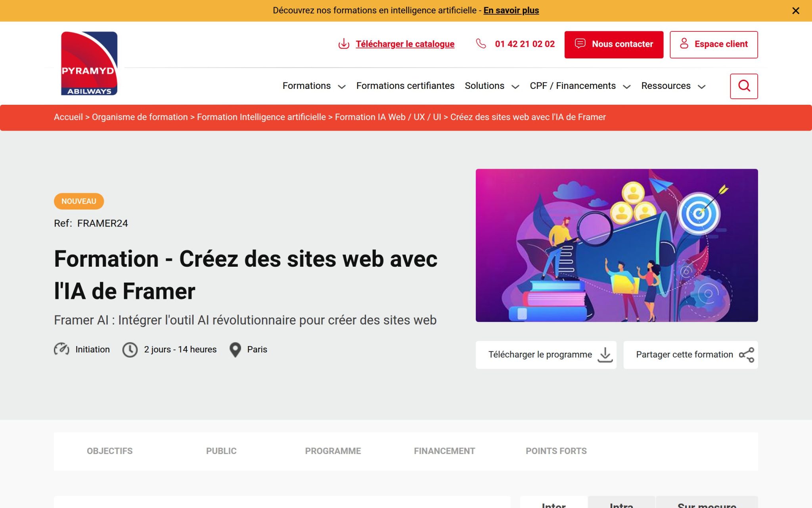Viewport: 812px width, 508px height.
Task: Click the share icon
Action: tap(746, 355)
